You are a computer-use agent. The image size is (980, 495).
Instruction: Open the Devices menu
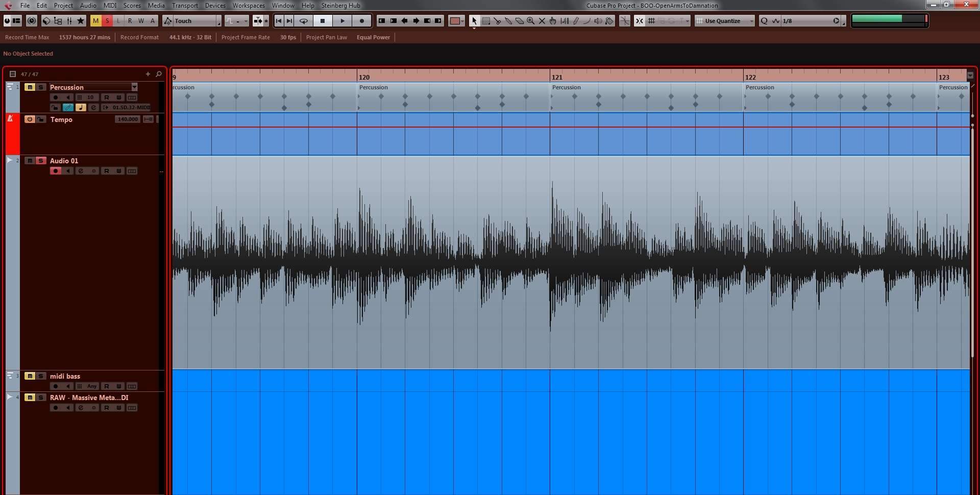[215, 6]
